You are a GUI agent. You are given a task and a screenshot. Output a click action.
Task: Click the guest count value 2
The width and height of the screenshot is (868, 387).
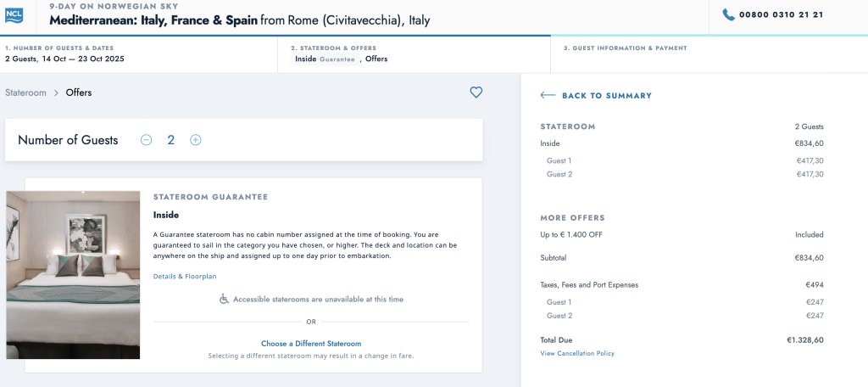coord(170,140)
